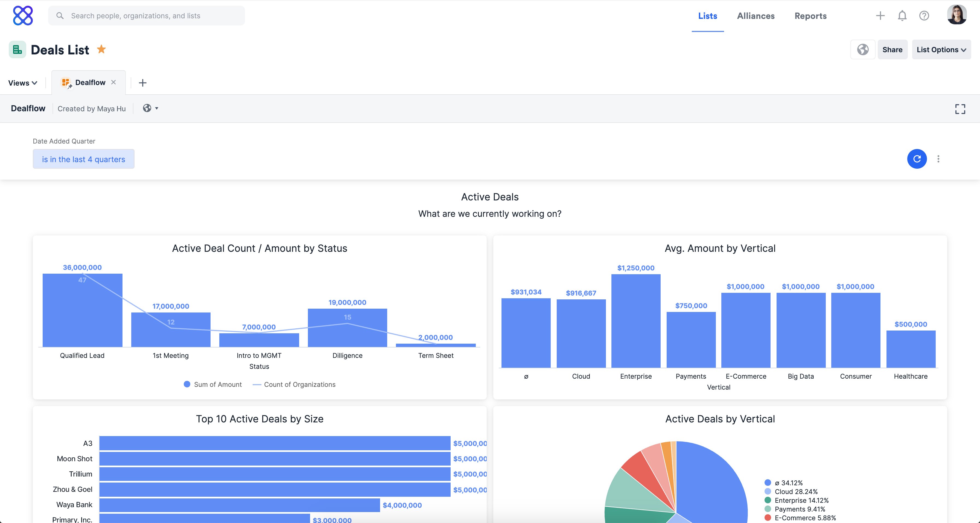This screenshot has width=980, height=523.
Task: Open the Affinity home logo
Action: point(23,16)
